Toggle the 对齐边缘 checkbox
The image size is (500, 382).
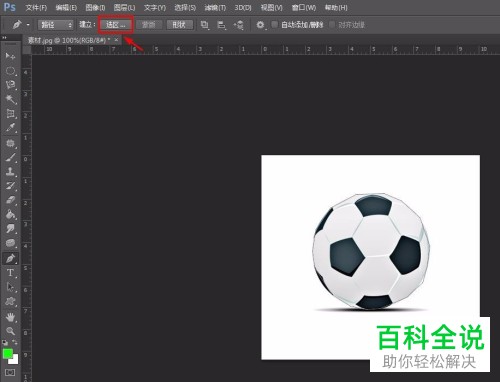pos(332,24)
